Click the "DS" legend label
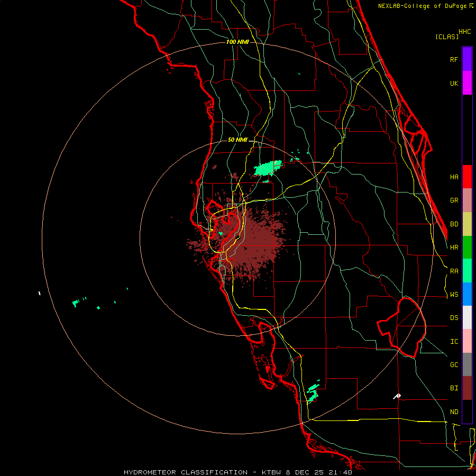The height and width of the screenshot is (476, 476). (454, 317)
